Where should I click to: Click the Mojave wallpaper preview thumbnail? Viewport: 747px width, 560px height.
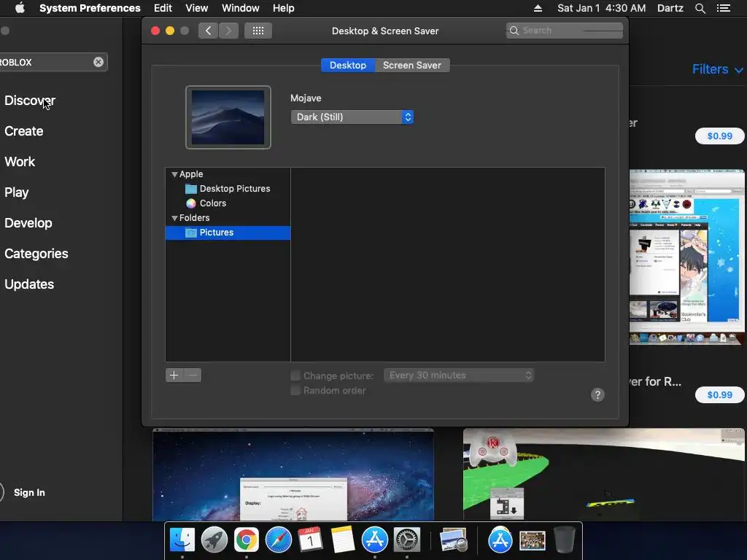coord(228,117)
